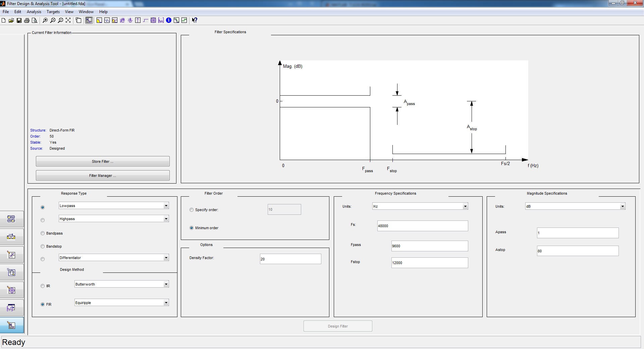The image size is (644, 349).
Task: Click the Fpass input field
Action: tap(429, 246)
